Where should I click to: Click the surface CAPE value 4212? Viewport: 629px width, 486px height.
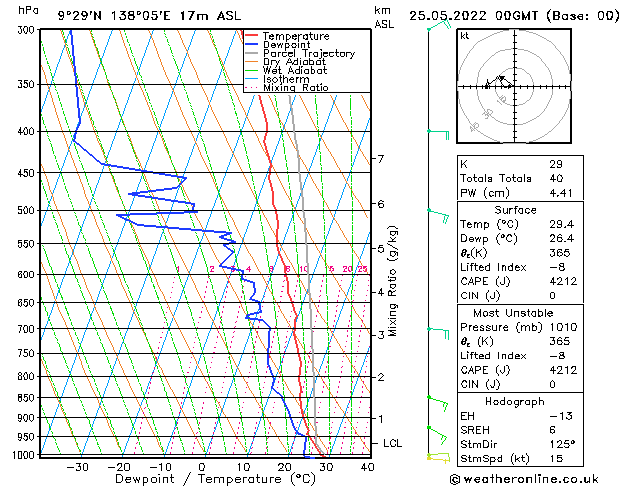(x=563, y=281)
